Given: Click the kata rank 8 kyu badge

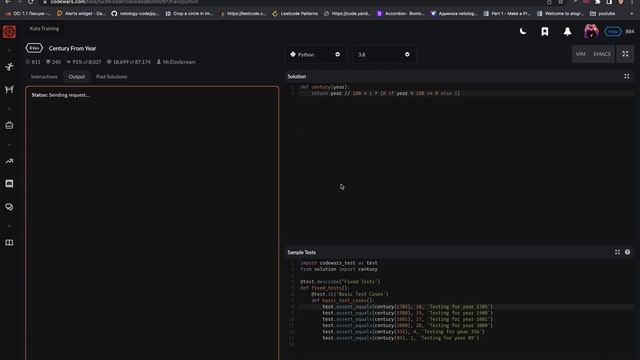Looking at the screenshot, I should 34,48.
